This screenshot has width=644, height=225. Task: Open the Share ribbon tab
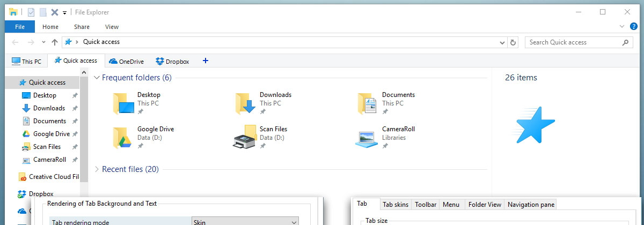point(82,27)
